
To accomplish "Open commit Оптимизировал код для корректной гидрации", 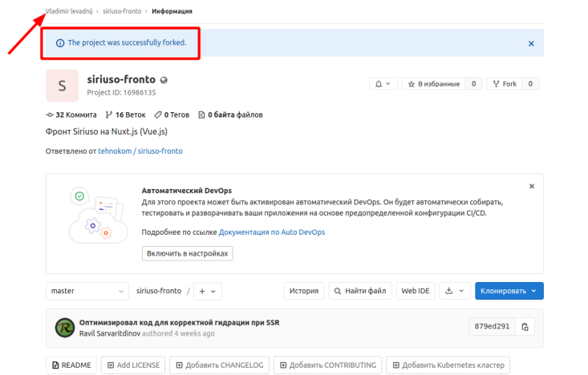I will (179, 323).
